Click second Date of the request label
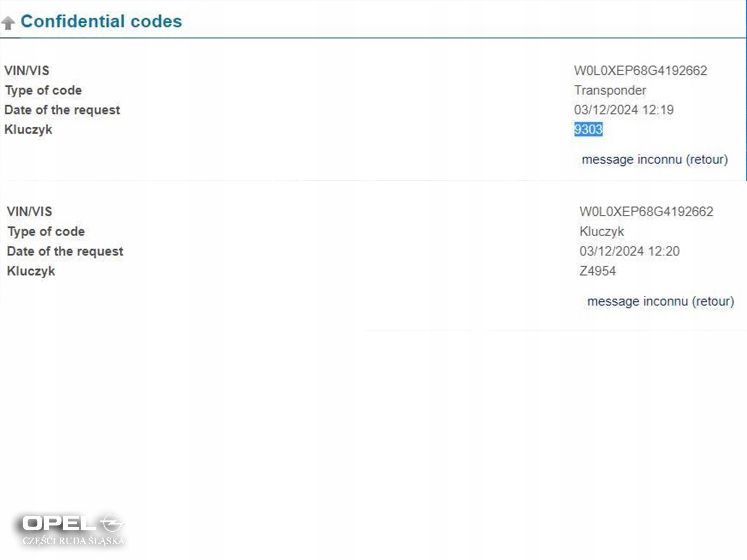 pyautogui.click(x=65, y=251)
